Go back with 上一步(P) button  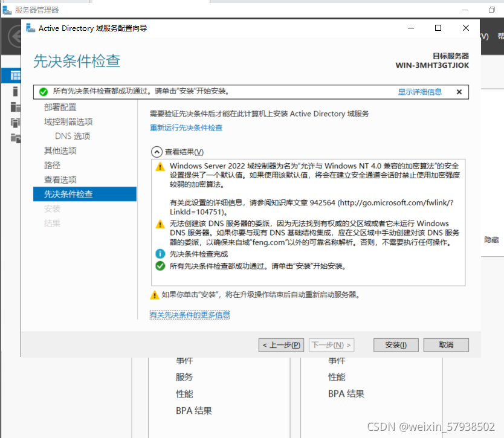click(x=281, y=345)
